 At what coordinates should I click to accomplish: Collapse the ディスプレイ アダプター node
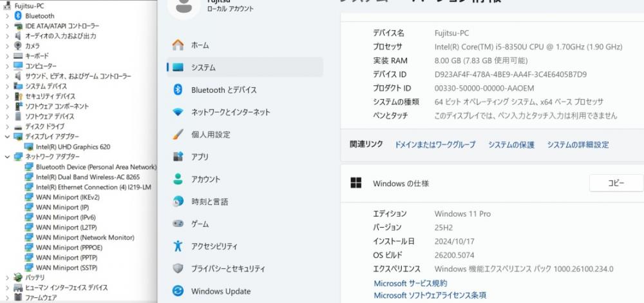point(7,137)
